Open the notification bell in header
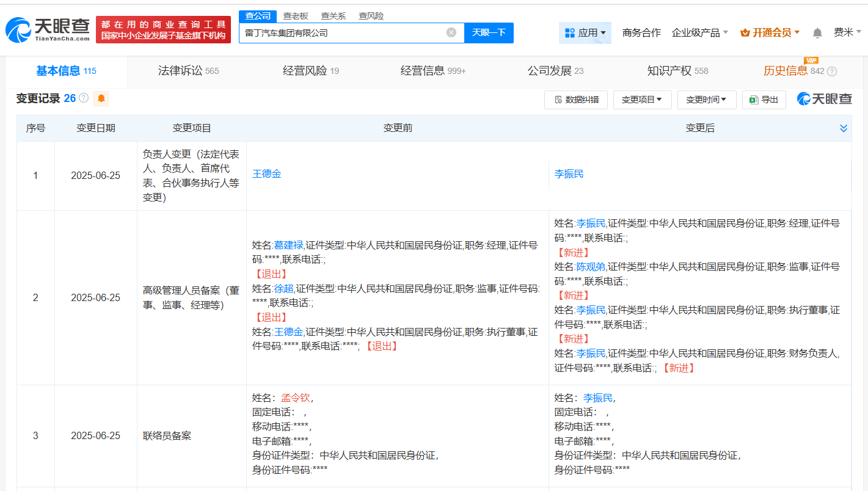 tap(817, 33)
